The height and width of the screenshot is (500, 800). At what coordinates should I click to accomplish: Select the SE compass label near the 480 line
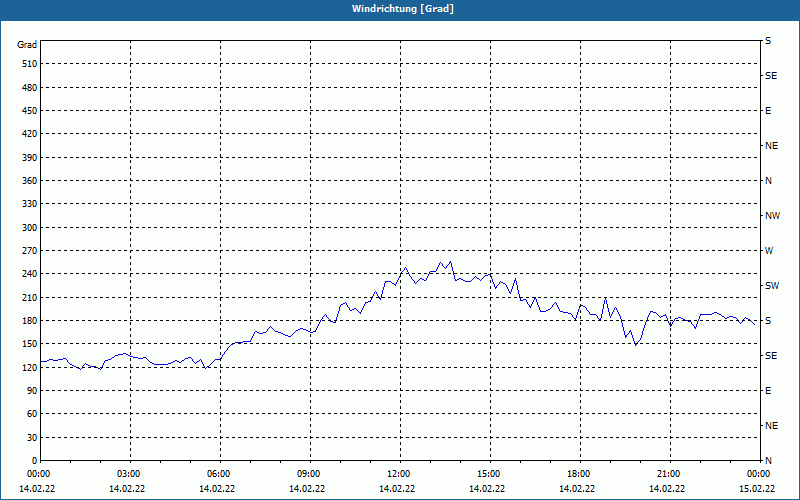pyautogui.click(x=771, y=76)
